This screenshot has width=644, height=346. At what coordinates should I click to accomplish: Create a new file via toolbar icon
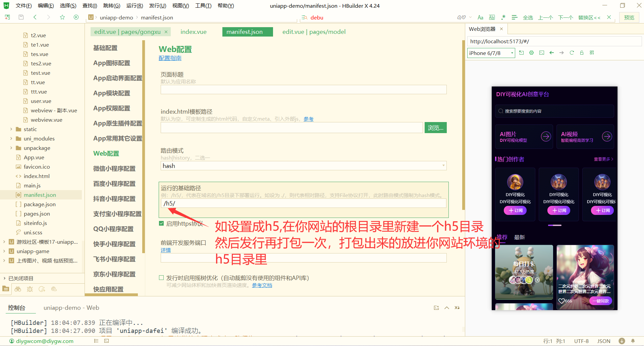tap(7, 17)
